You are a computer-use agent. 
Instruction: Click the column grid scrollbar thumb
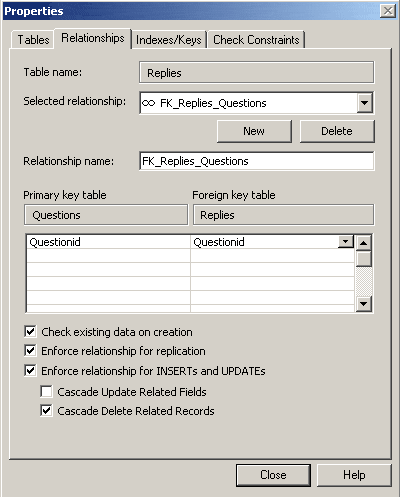(x=364, y=259)
